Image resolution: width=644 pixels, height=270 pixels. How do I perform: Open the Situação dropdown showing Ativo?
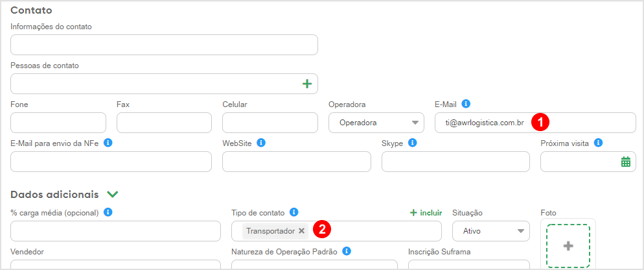point(491,231)
